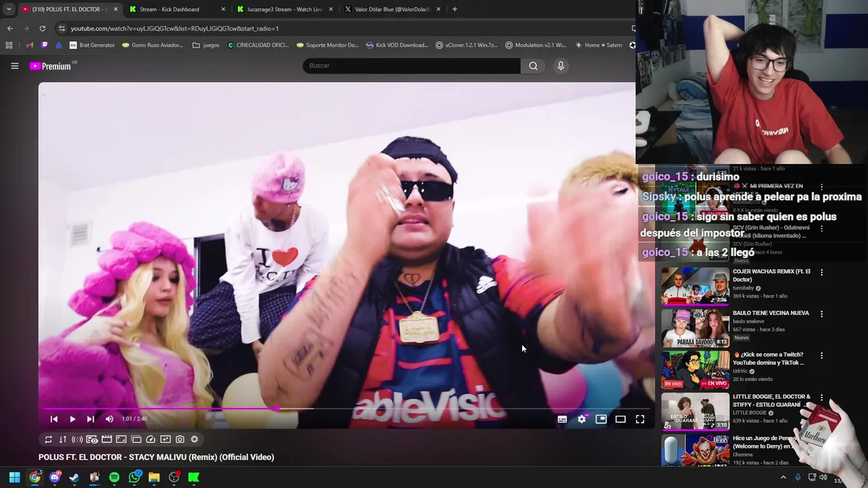Open Modulation v2.1 bookmark
This screenshot has height=488, width=868.
coord(536,45)
